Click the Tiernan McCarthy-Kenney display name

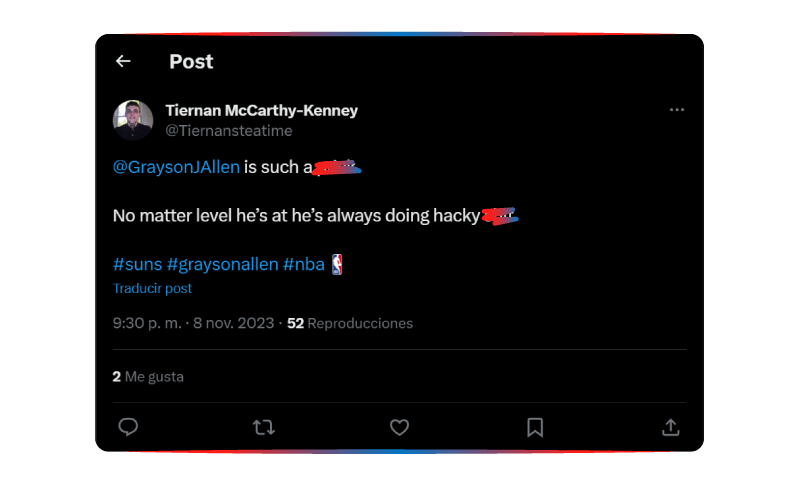click(261, 110)
